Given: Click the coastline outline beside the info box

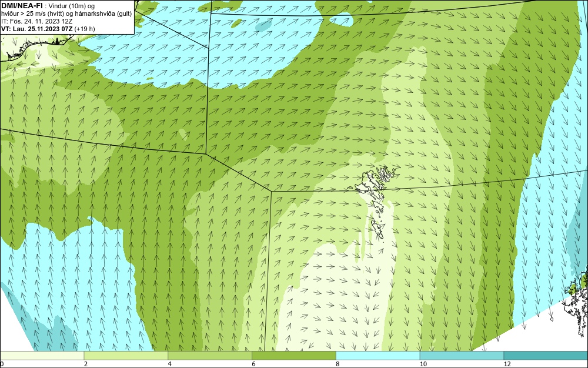Looking at the screenshot, I should point(38,47).
